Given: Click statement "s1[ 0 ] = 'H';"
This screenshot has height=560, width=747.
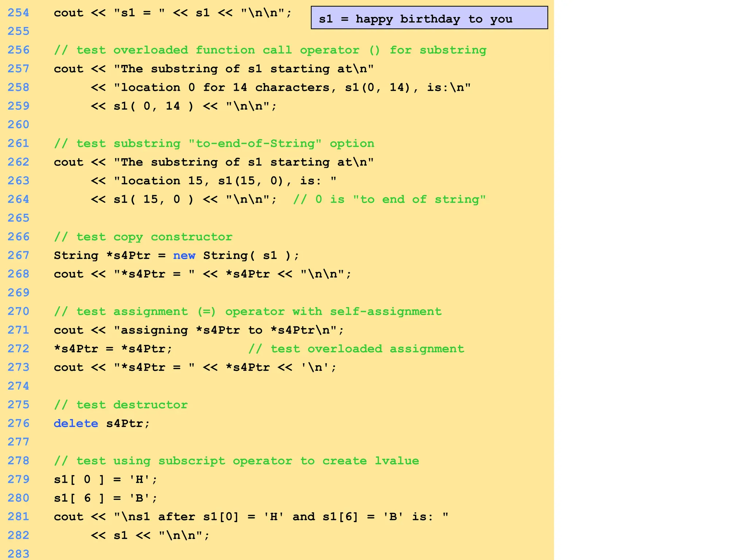Looking at the screenshot, I should 106,479.
